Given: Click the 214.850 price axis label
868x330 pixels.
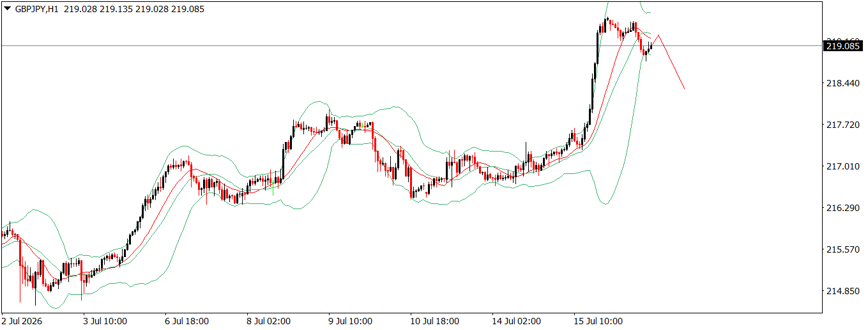Looking at the screenshot, I should coord(843,292).
